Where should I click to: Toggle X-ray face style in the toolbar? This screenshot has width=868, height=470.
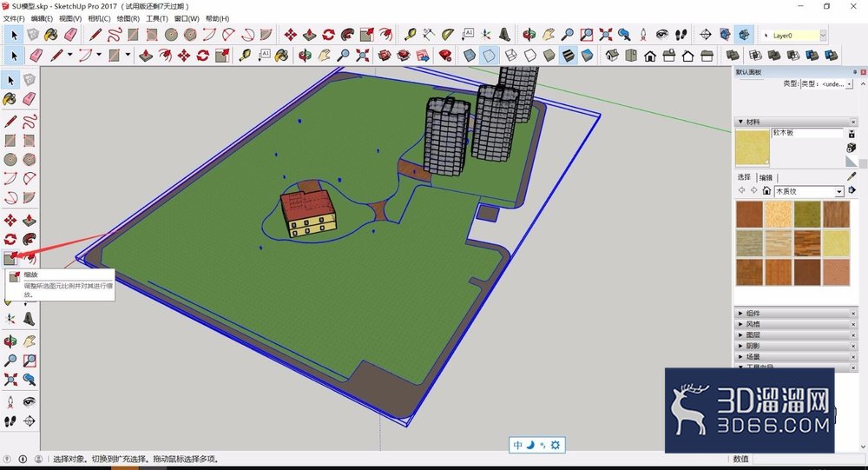pyautogui.click(x=470, y=56)
